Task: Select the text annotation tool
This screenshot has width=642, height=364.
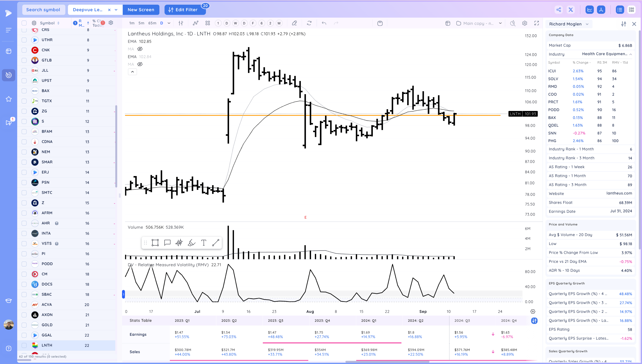Action: pyautogui.click(x=204, y=243)
